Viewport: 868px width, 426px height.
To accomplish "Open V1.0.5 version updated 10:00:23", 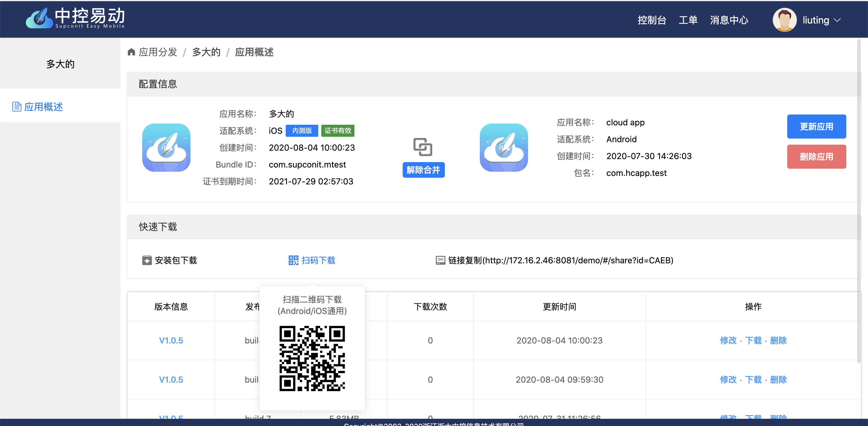I will coord(171,340).
